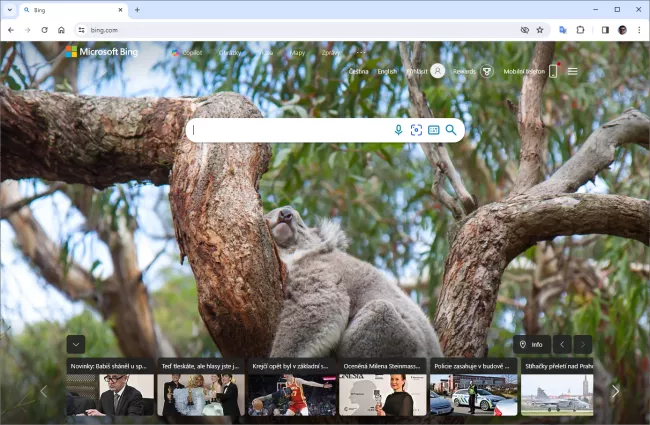This screenshot has width=650, height=425.
Task: Select the Bing browser tab
Action: pyautogui.click(x=70, y=10)
